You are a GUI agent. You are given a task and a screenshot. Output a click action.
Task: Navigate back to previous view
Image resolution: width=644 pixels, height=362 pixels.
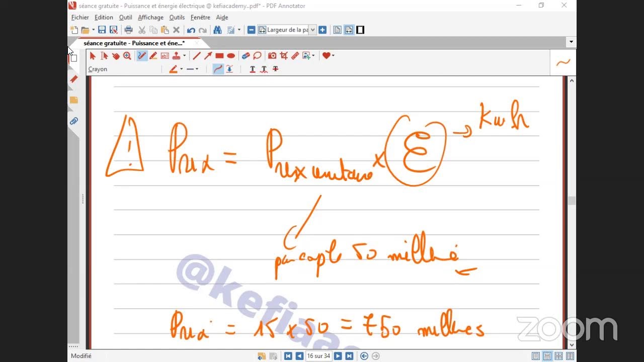tap(364, 356)
